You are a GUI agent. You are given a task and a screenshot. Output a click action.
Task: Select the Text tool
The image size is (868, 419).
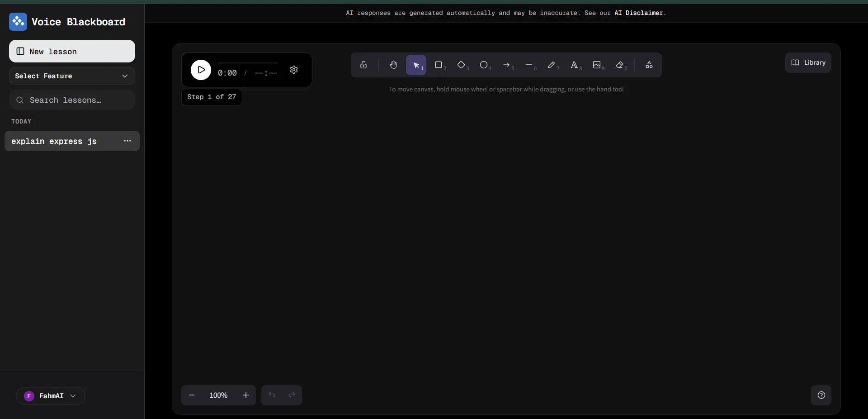click(574, 65)
